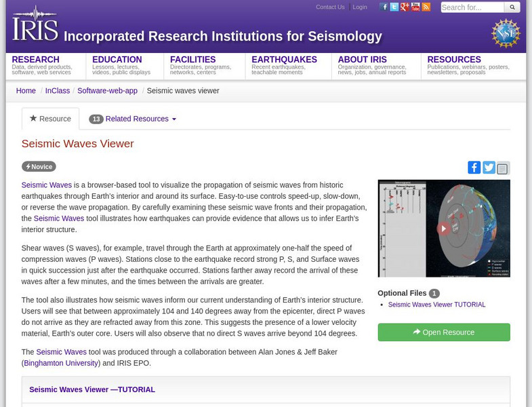Select the Resource tab

tap(50, 119)
